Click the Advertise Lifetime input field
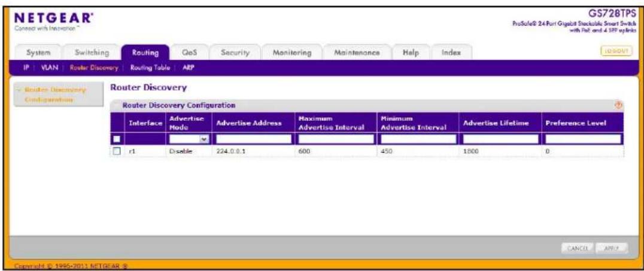 pos(500,139)
